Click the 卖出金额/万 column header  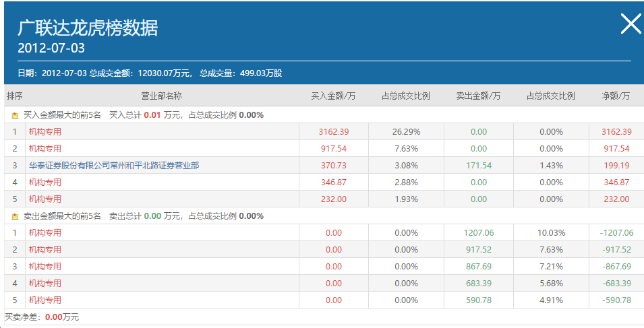[x=478, y=96]
